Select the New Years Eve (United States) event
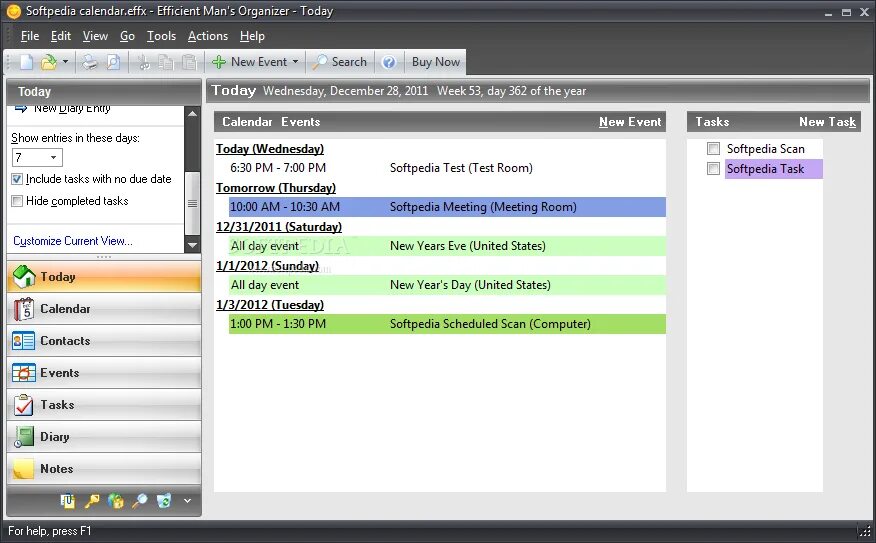 point(447,246)
